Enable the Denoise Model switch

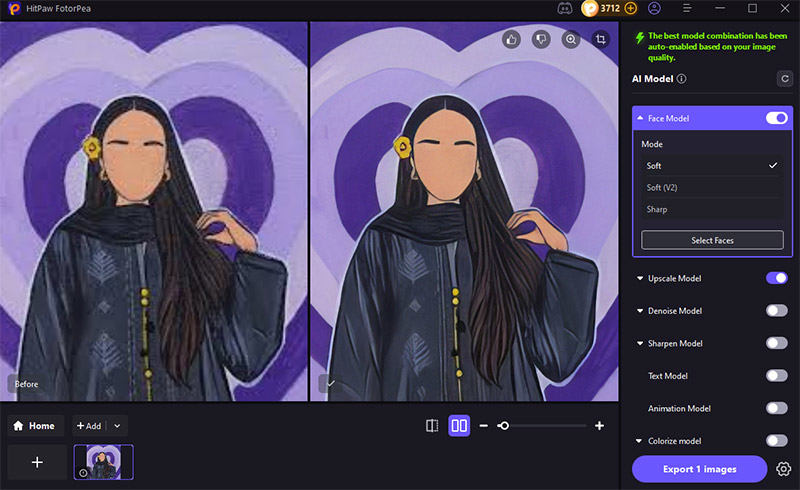pyautogui.click(x=777, y=311)
